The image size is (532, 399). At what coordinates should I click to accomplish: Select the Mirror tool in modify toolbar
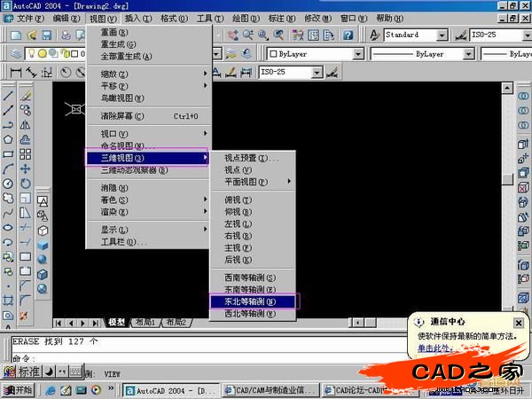coord(26,125)
